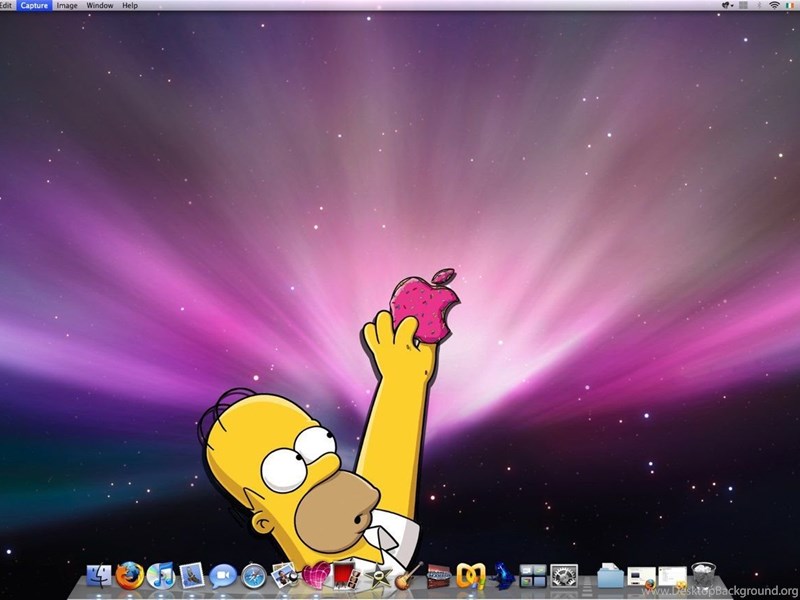Open the Edit menu

coord(6,5)
